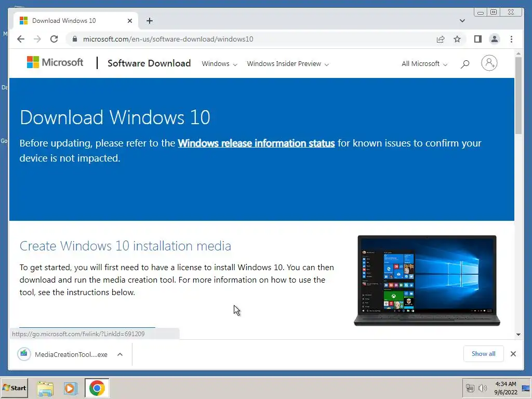The width and height of the screenshot is (532, 399).
Task: Share this page via share icon
Action: [441, 39]
